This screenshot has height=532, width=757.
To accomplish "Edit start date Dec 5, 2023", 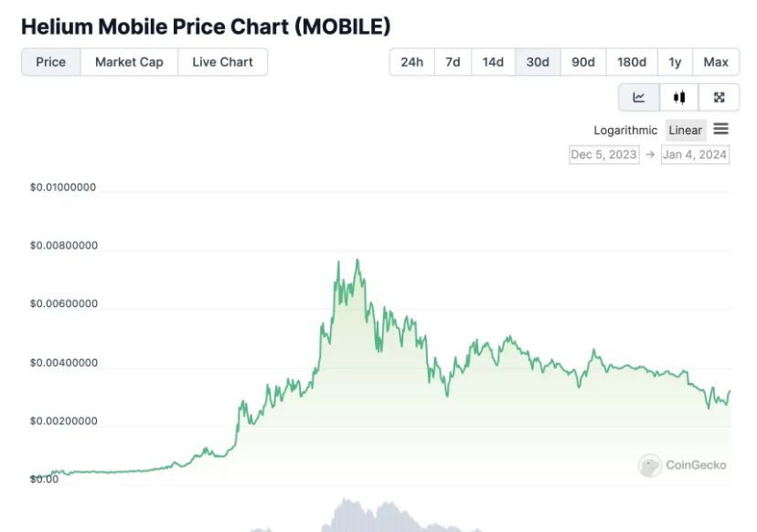I will pyautogui.click(x=603, y=154).
